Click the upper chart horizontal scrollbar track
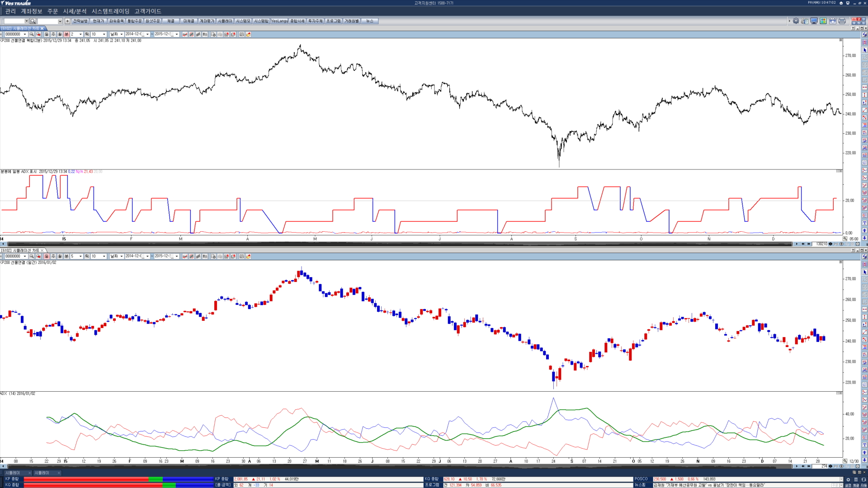The image size is (868, 488). tap(398, 244)
